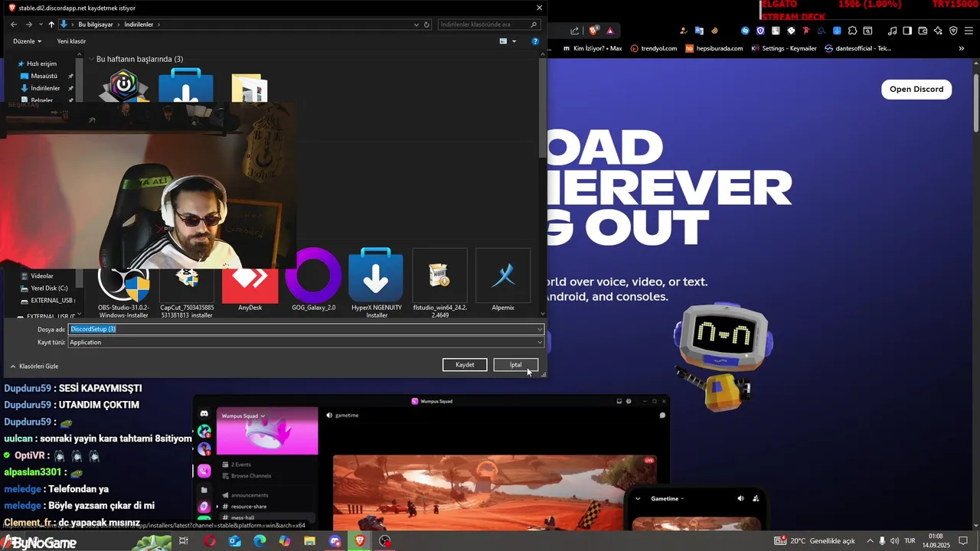
Task: Select Yerel Disk (C:) in navigation pane
Action: point(49,288)
